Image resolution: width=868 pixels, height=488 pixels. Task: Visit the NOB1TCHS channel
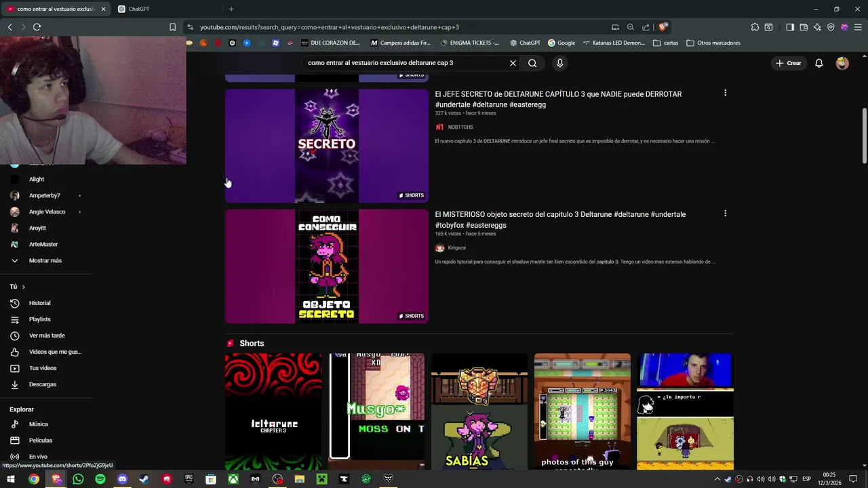click(460, 127)
